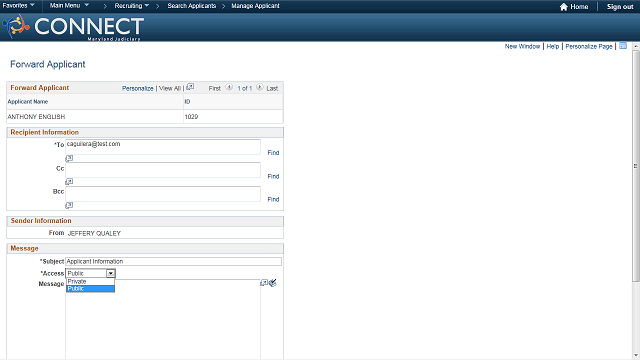Go to Manage Applicant breadcrumb

click(x=255, y=6)
